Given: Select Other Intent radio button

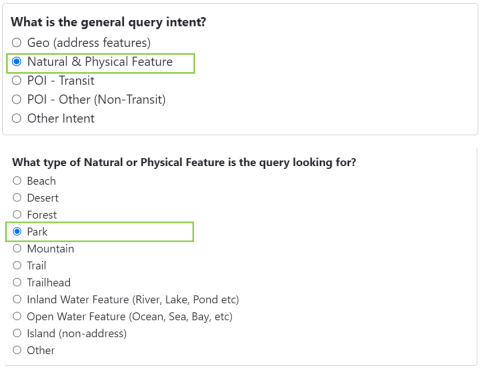Looking at the screenshot, I should (17, 118).
